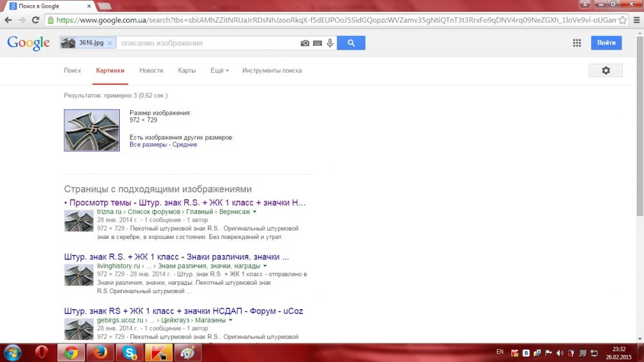This screenshot has width=644, height=362.
Task: Open volume control in system tray
Action: point(560,353)
